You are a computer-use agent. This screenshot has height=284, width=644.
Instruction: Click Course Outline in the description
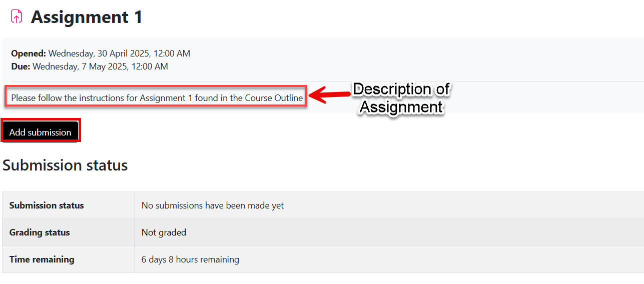click(x=274, y=98)
